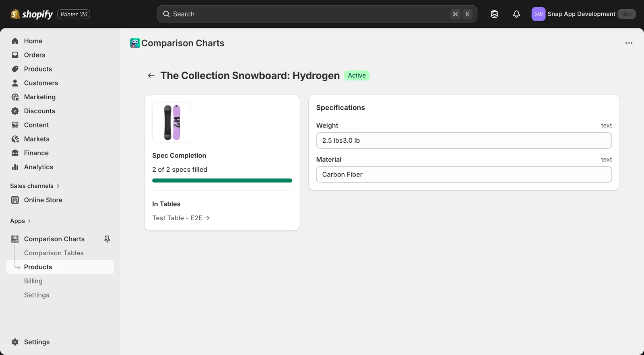Go back with the left arrow
The image size is (644, 355).
[x=151, y=76]
